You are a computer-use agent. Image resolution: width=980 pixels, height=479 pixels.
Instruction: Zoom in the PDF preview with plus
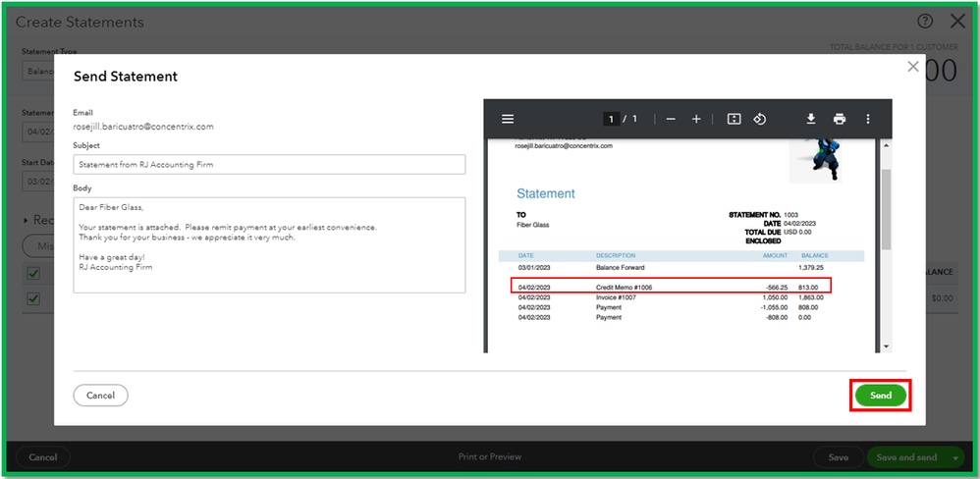696,119
